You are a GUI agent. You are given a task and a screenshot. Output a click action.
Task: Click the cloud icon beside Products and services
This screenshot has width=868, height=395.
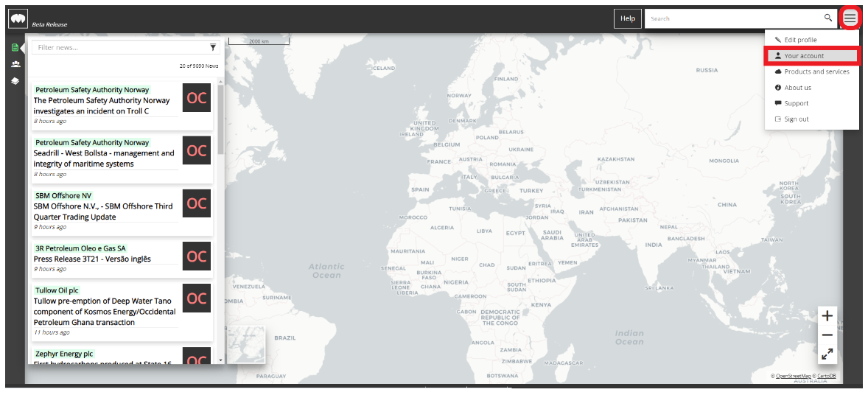pos(778,71)
